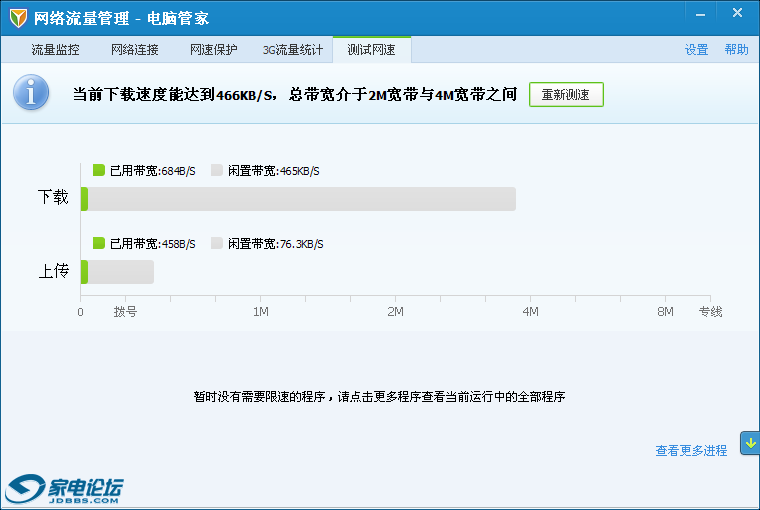760x510 pixels.
Task: Click the download bandwidth progress bar
Action: point(299,199)
